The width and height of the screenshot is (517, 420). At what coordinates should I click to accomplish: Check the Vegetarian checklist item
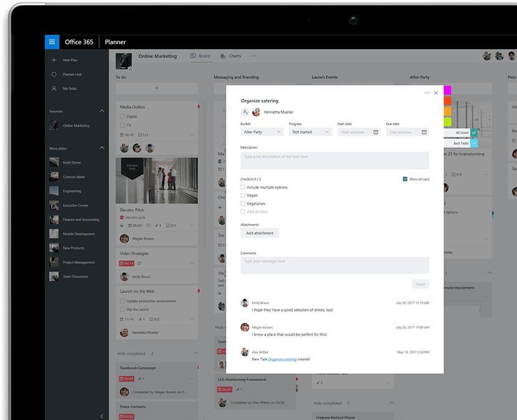click(x=243, y=203)
